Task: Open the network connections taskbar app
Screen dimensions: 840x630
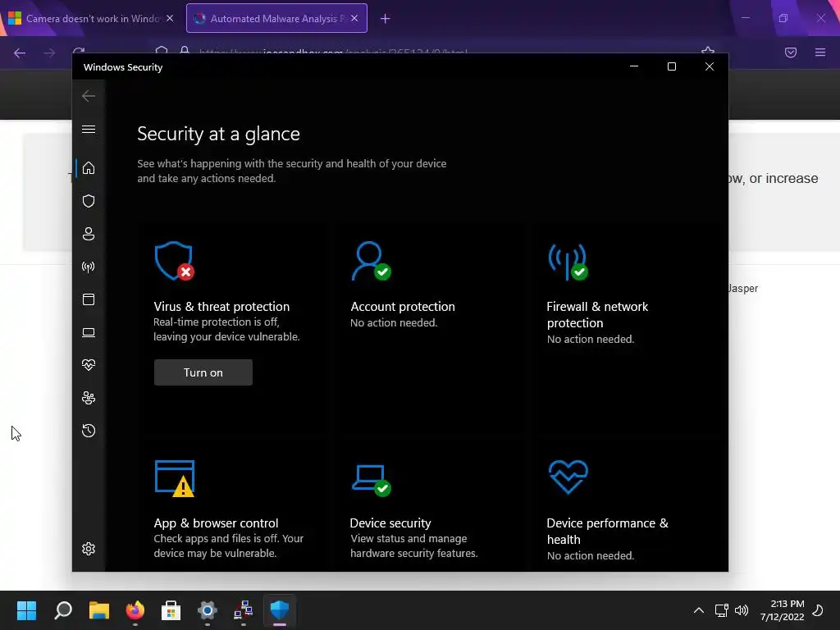Action: tap(243, 610)
